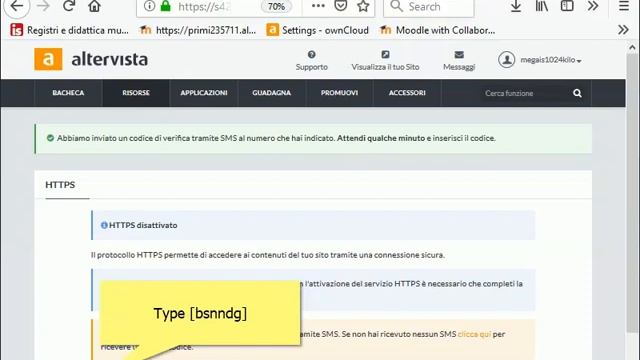Expand megais1024kilo account dropdown
This screenshot has height=360, width=640.
(551, 60)
